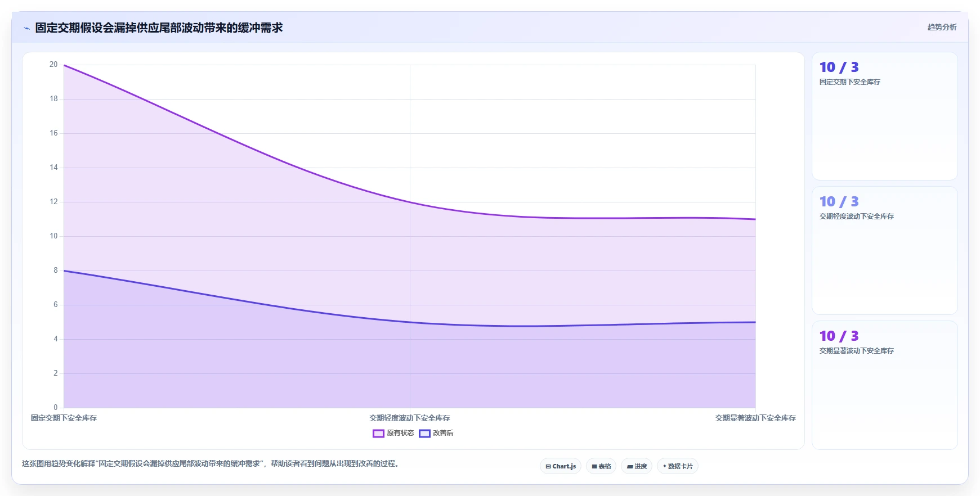This screenshot has width=980, height=496.
Task: Click the 交期显著波动下安全库存 x-axis label
Action: pyautogui.click(x=755, y=418)
